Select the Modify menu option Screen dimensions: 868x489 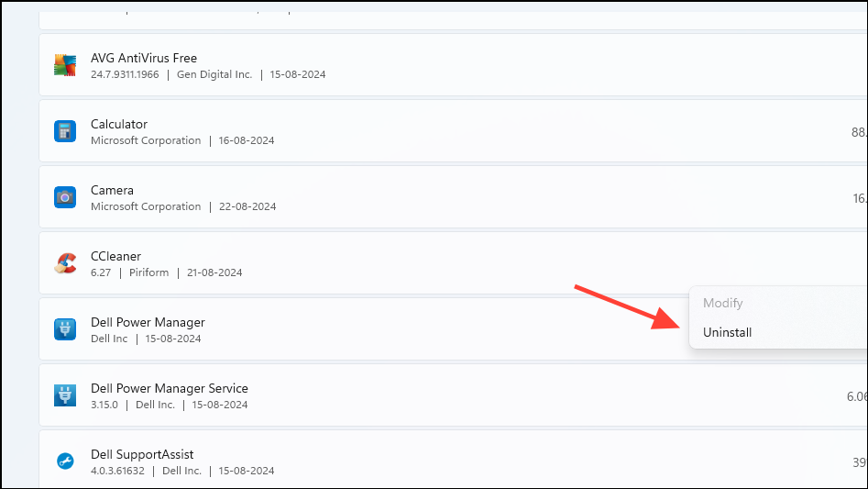(x=722, y=303)
